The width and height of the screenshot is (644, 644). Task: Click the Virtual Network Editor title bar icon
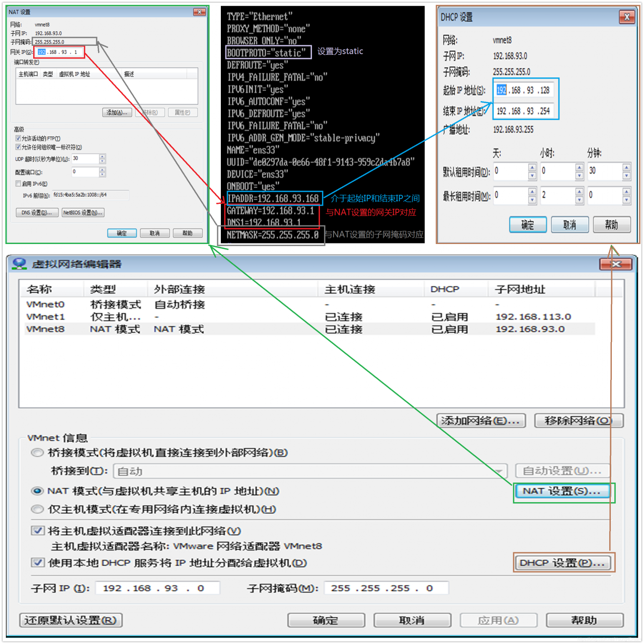click(20, 264)
